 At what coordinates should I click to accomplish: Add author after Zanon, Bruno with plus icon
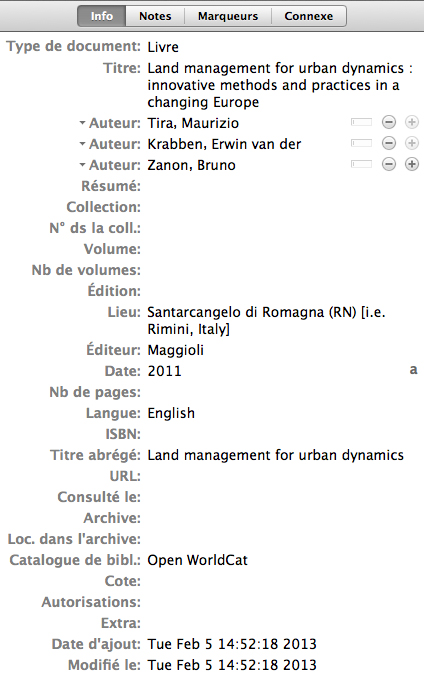(x=411, y=164)
